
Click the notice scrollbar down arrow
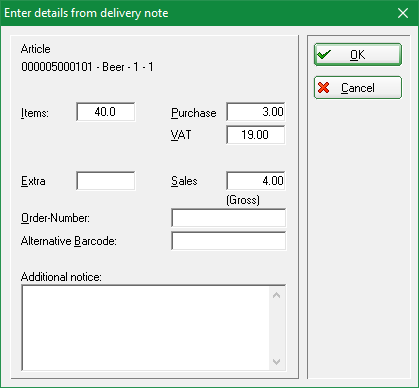click(276, 362)
